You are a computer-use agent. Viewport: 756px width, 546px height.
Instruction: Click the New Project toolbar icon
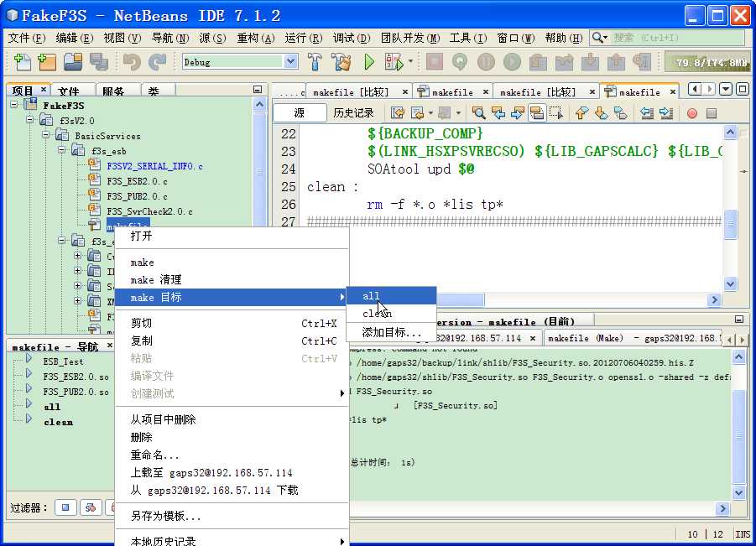click(x=47, y=62)
